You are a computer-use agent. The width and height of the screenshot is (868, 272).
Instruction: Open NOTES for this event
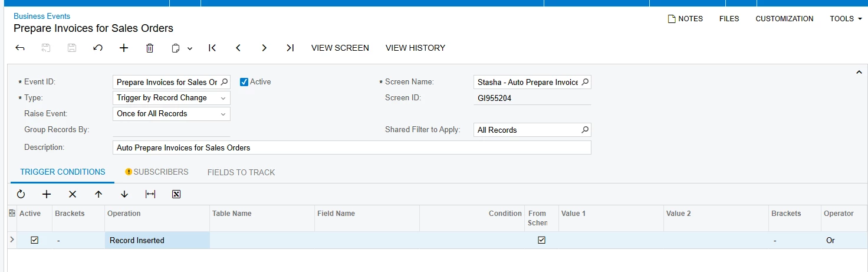tap(685, 19)
